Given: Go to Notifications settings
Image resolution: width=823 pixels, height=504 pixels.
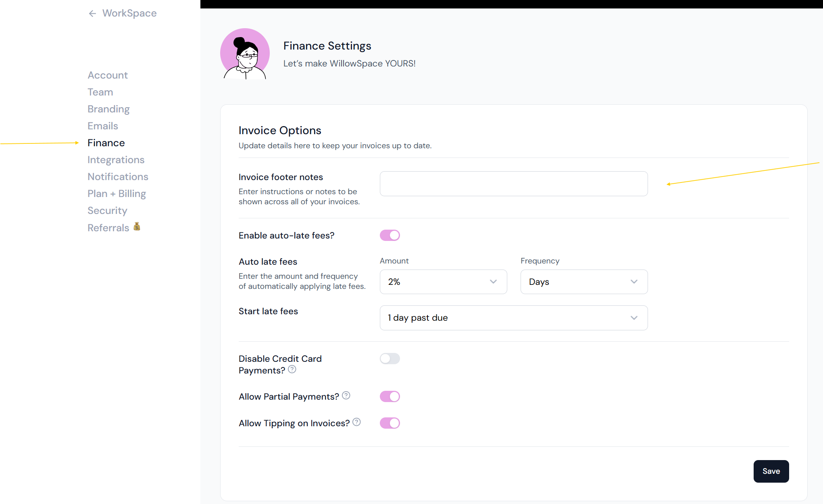Looking at the screenshot, I should click(x=118, y=177).
